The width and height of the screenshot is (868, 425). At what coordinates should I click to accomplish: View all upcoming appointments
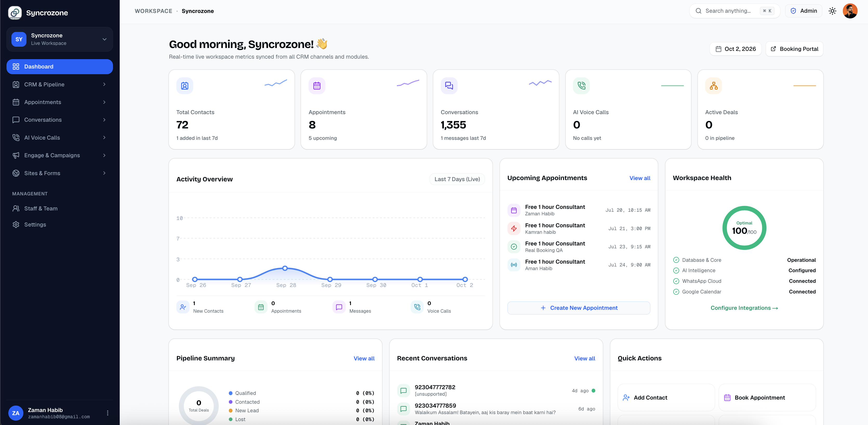pos(639,178)
